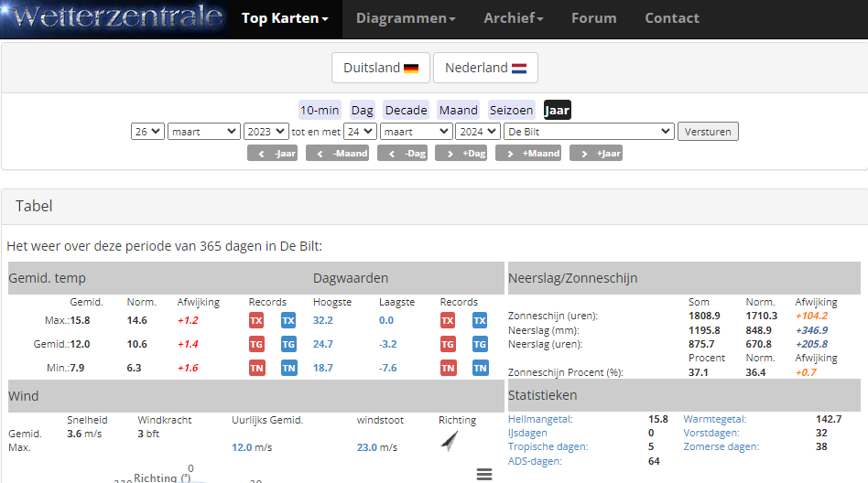Click the Wetterzentrale logo
The width and height of the screenshot is (868, 483).
click(x=114, y=17)
